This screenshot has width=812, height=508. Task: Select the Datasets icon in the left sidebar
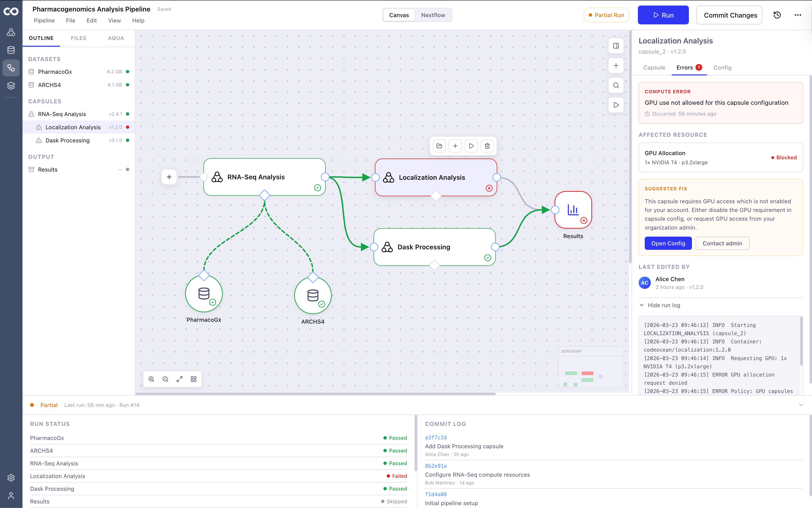pos(11,50)
